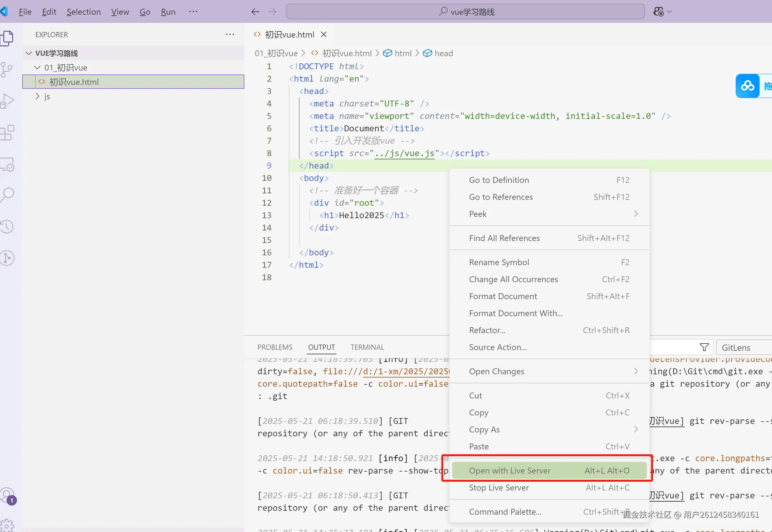Click the vue学习路线 command center search box
Screen dimensions: 772x532
465,12
